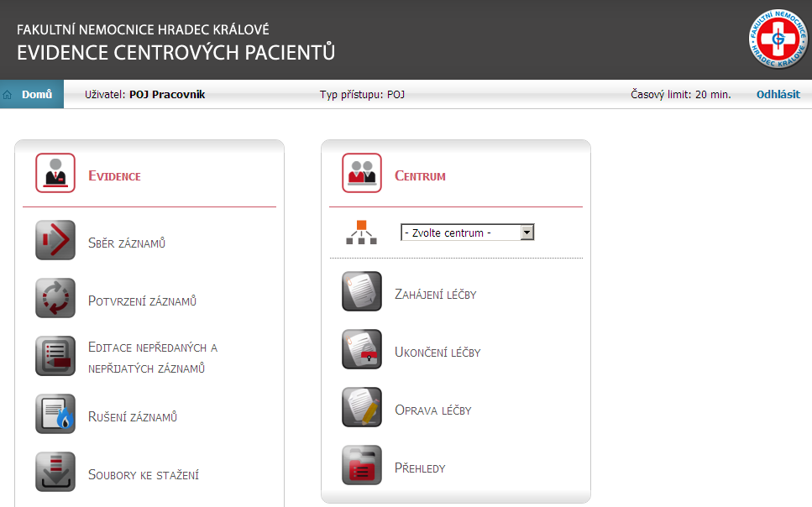
Task: Click the Evidence person icon
Action: point(55,173)
